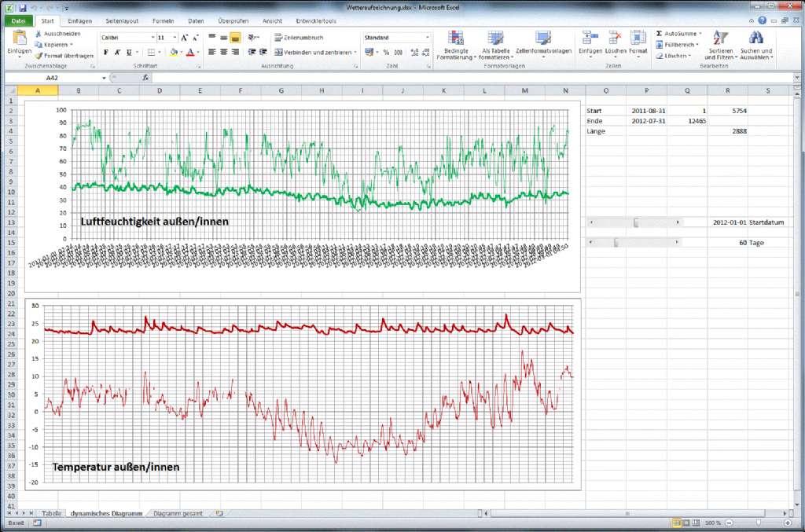Toggle bottom vertical alignment

(x=235, y=38)
